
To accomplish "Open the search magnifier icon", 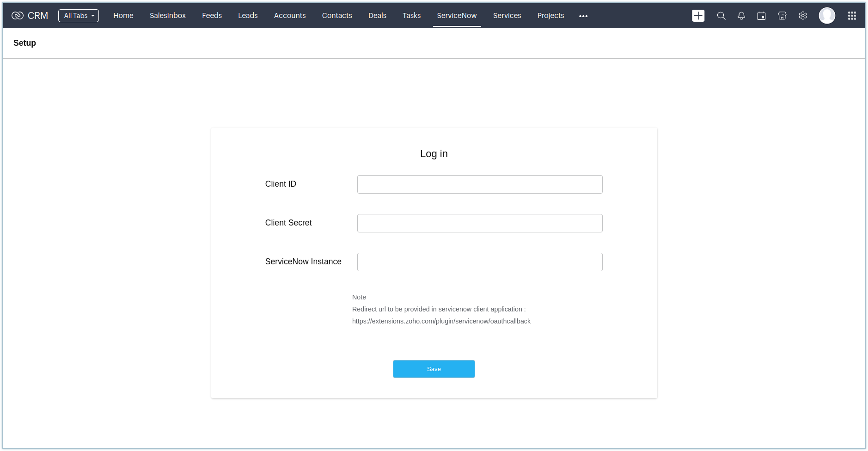I will coord(721,16).
